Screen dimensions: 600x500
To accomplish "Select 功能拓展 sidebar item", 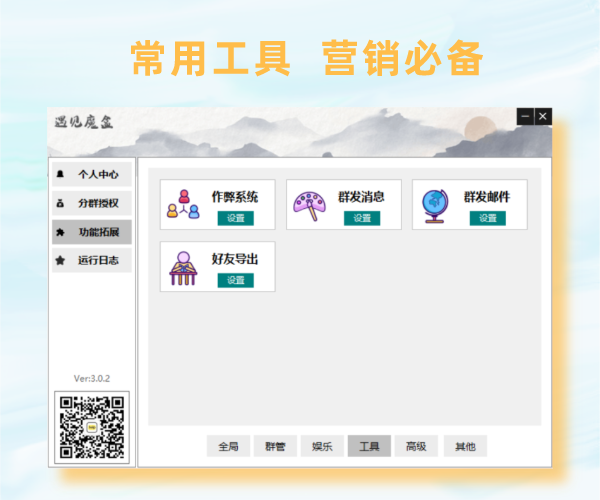I will point(92,232).
